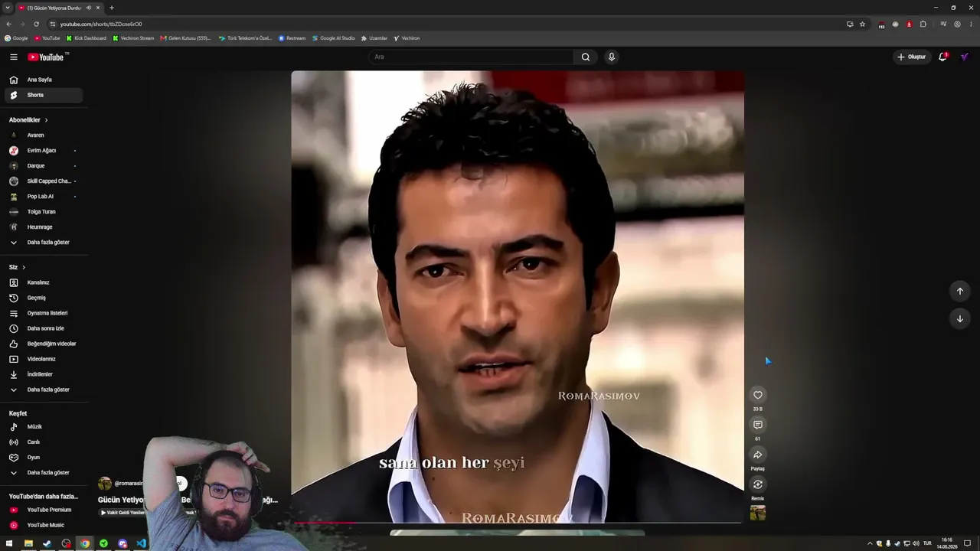Open YouTube Premium link
980x551 pixels.
(x=44, y=510)
